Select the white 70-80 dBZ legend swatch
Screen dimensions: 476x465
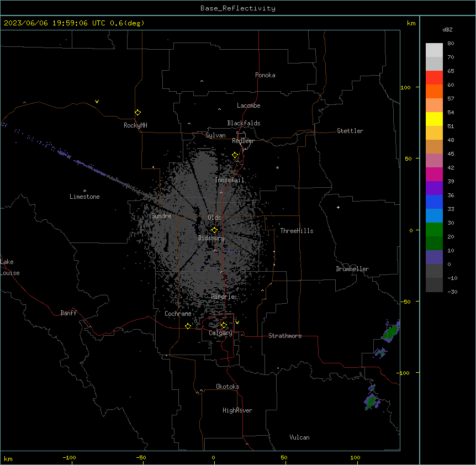[434, 50]
